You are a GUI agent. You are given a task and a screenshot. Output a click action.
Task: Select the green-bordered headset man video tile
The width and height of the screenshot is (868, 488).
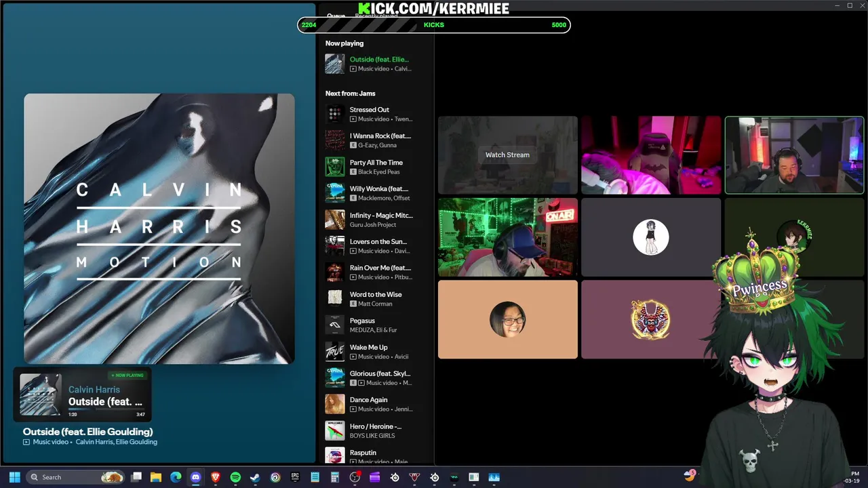click(794, 155)
